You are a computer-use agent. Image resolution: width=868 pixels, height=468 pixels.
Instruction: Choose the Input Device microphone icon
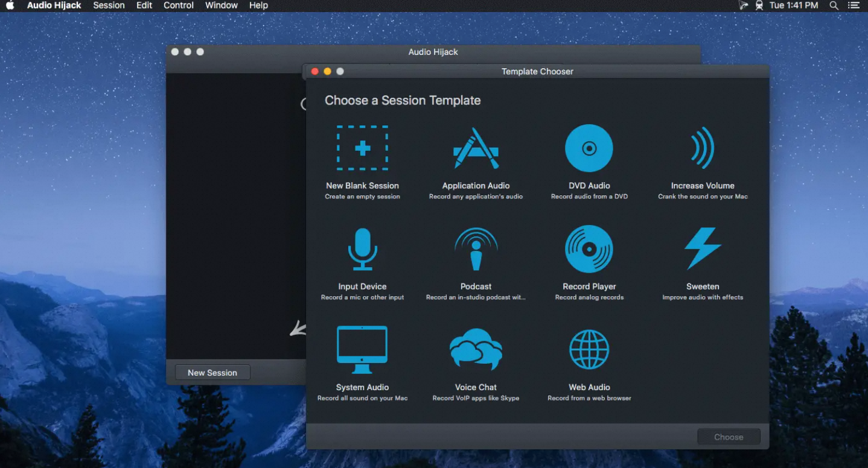point(362,249)
